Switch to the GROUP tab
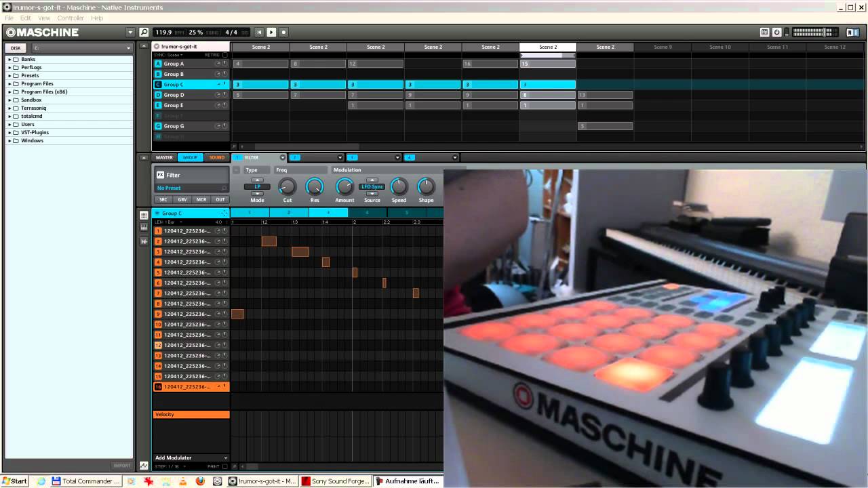The height and width of the screenshot is (488, 868). pyautogui.click(x=191, y=157)
